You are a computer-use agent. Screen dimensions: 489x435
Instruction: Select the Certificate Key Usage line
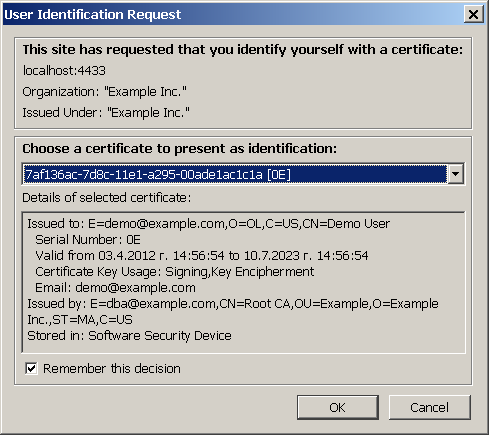tap(175, 272)
